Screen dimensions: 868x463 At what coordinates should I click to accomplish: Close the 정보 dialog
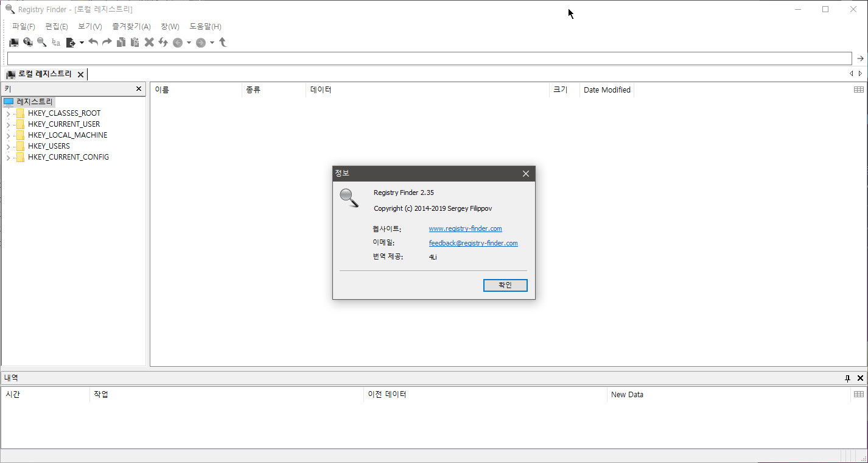click(526, 174)
